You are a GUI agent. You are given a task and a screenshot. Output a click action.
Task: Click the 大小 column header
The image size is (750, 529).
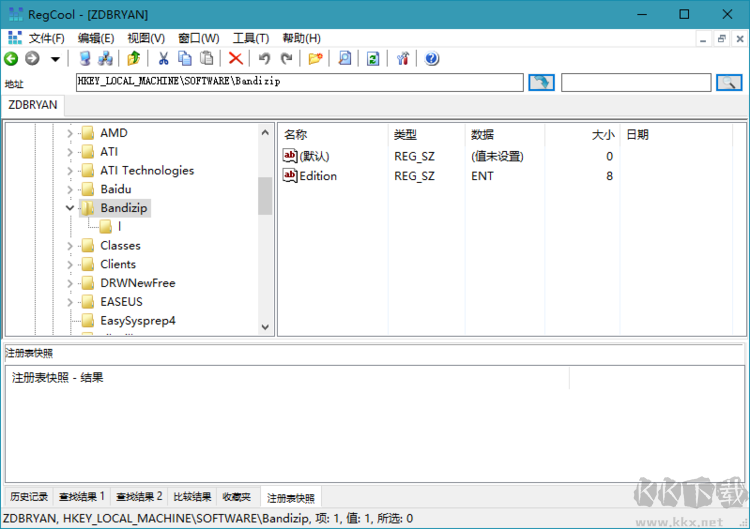[583, 135]
